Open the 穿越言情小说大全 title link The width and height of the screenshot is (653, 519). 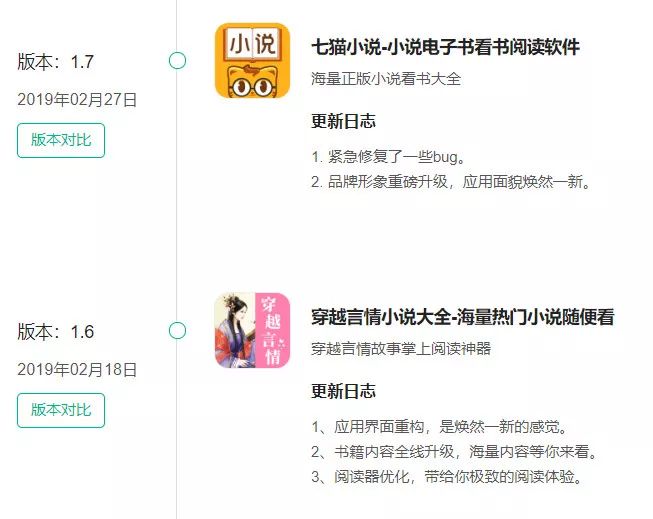[x=463, y=317]
